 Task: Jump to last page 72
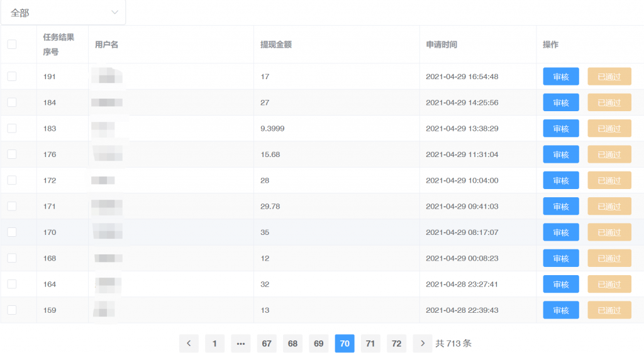396,344
